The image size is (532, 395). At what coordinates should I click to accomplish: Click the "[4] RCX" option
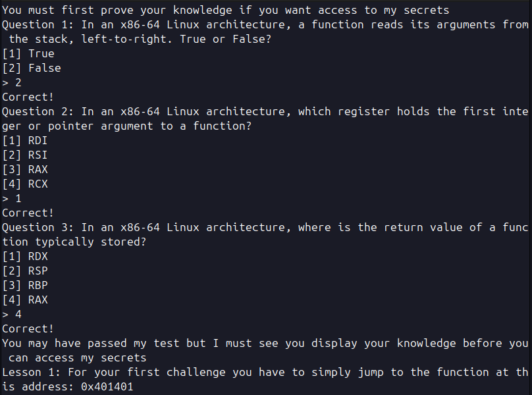25,184
